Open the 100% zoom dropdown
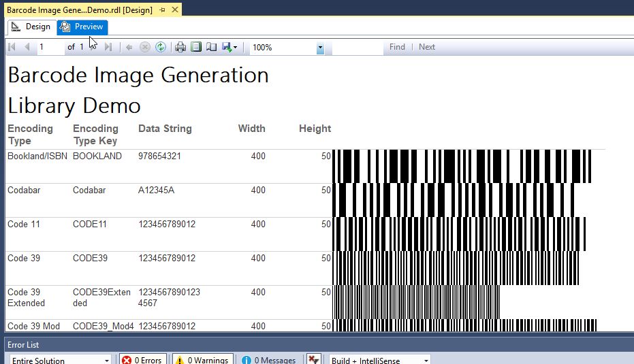 click(x=320, y=48)
